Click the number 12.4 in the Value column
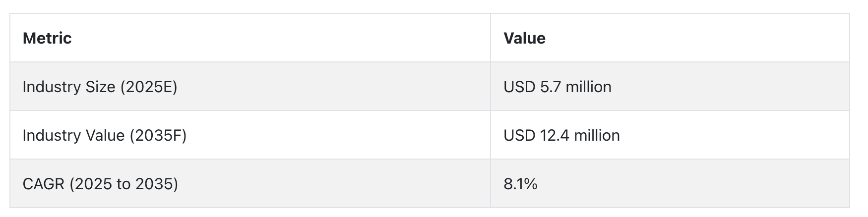Image resolution: width=868 pixels, height=217 pixels. pyautogui.click(x=555, y=136)
